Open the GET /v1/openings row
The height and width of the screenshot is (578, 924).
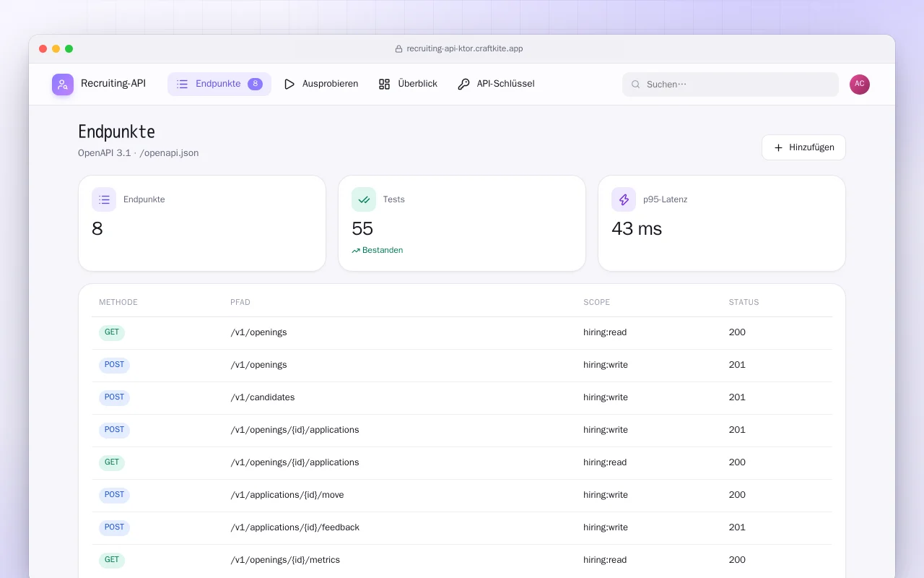pos(462,333)
